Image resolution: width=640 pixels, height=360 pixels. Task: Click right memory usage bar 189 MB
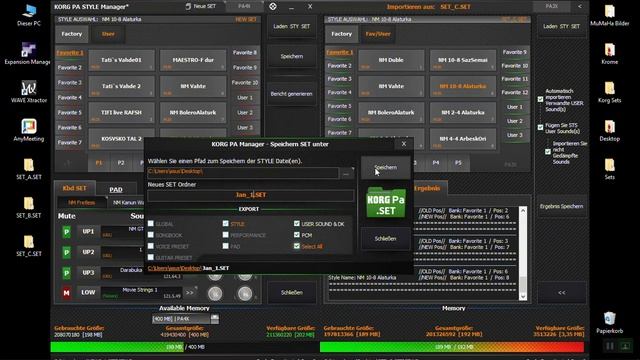[452, 347]
